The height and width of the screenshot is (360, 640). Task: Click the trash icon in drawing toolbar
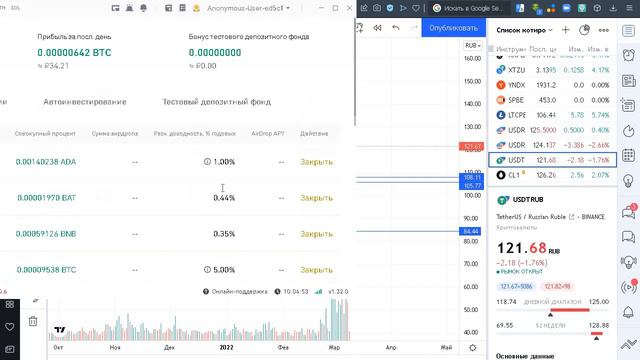click(33, 321)
